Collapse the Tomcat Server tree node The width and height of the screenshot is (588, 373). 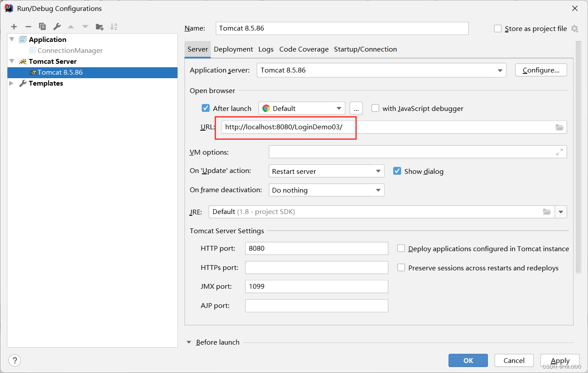tap(12, 61)
